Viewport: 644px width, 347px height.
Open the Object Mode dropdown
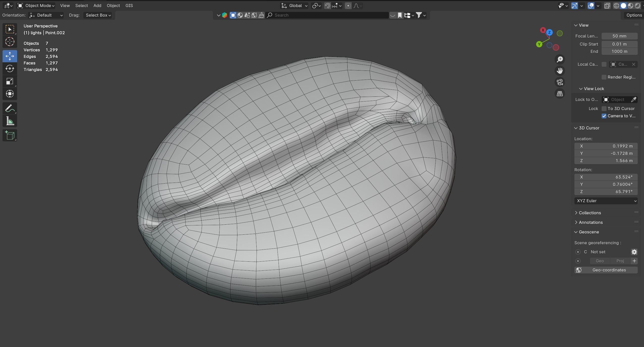point(36,6)
